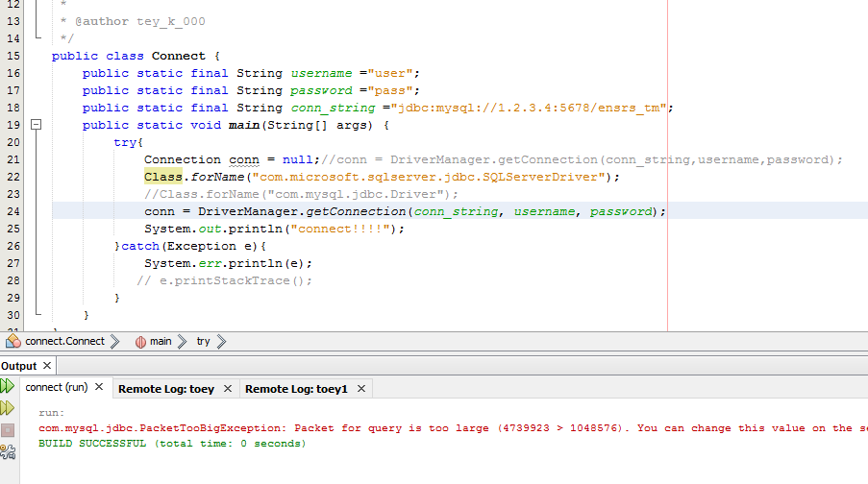
Task: Open the output settings wrench icon
Action: pos(8,452)
